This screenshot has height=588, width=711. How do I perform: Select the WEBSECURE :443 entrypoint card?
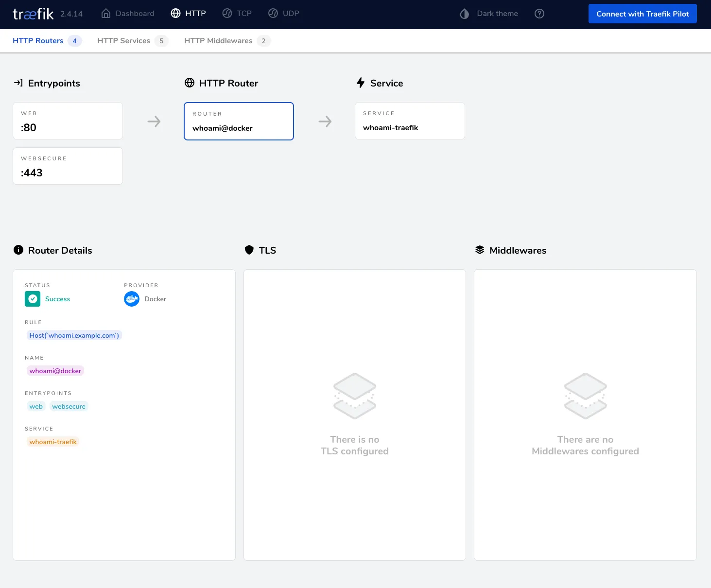[68, 166]
